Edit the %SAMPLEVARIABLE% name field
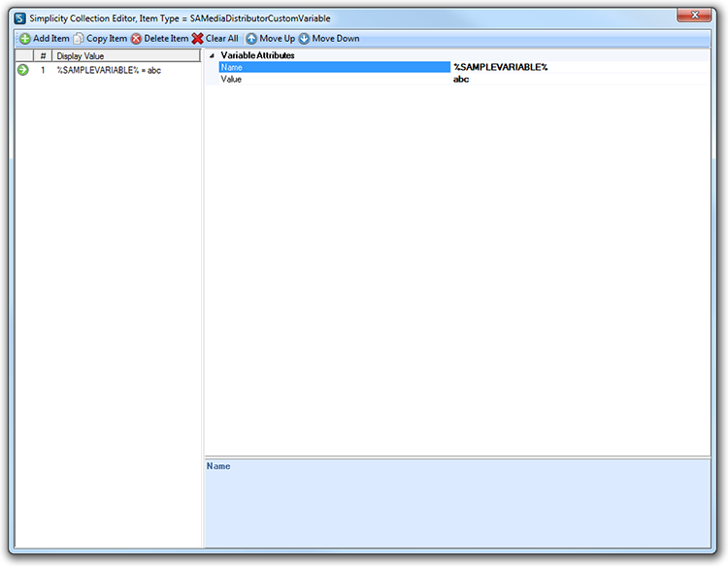The width and height of the screenshot is (728, 566). coord(580,67)
